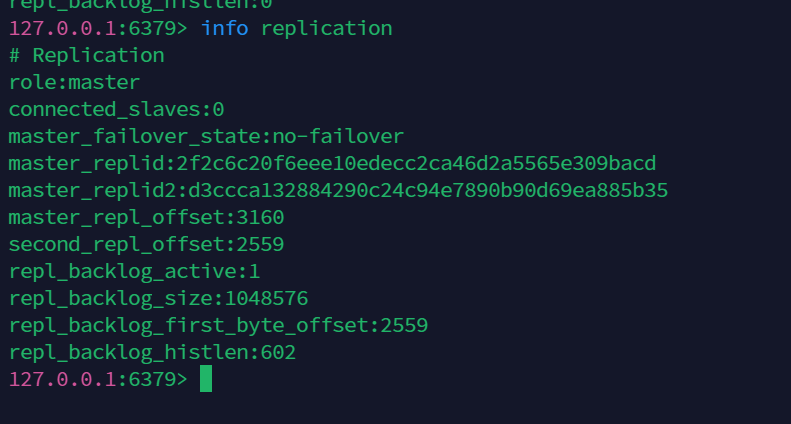791x424 pixels.
Task: Click the 'repl_backlog_first_byte_offset:2559' line
Action: [x=218, y=325]
